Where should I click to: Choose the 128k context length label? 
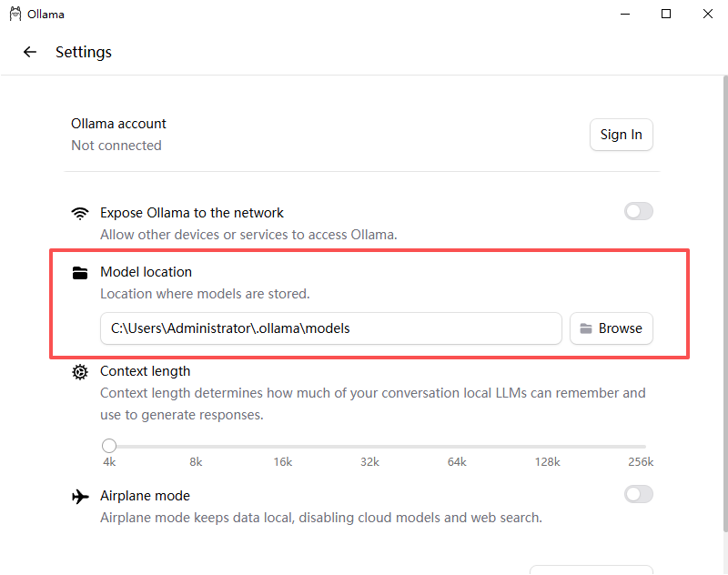coord(548,462)
